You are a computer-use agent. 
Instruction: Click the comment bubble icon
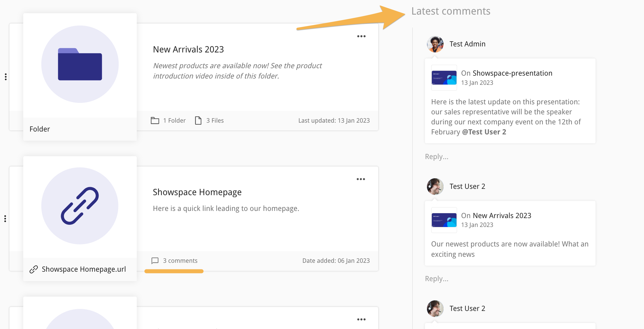pos(155,261)
